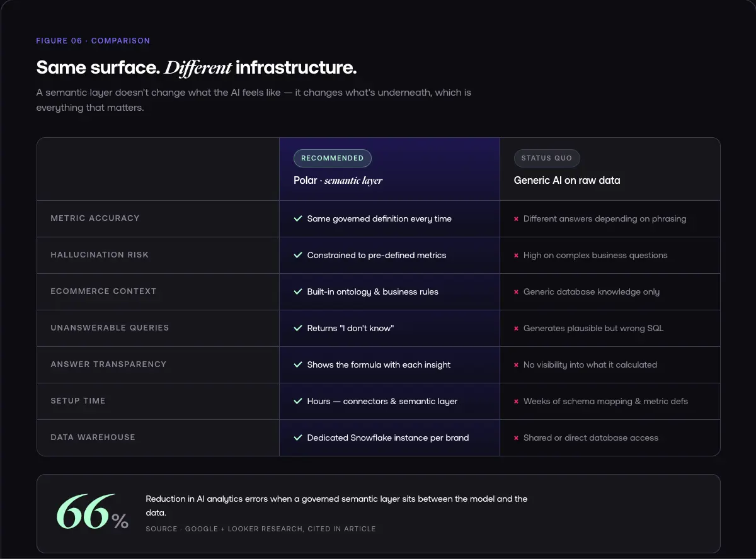Image resolution: width=756 pixels, height=559 pixels.
Task: Click the large 66% statistic
Action: coord(92,513)
